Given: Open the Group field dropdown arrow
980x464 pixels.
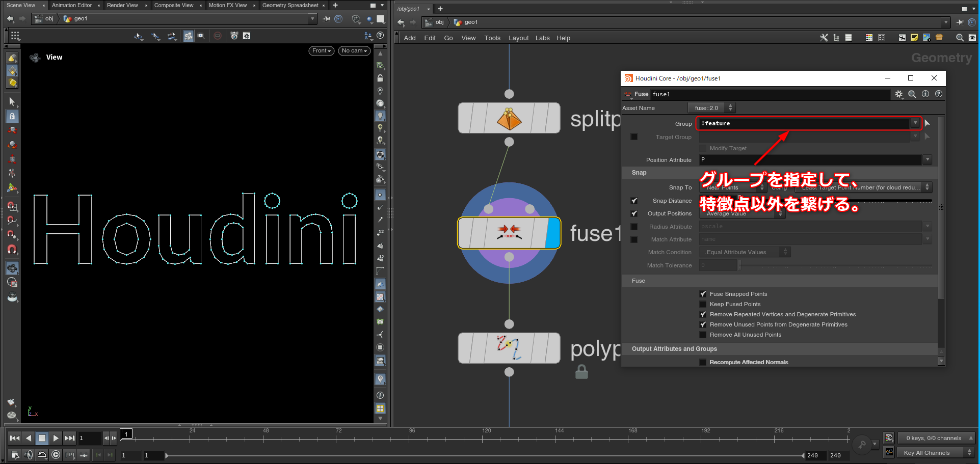Looking at the screenshot, I should click(915, 123).
